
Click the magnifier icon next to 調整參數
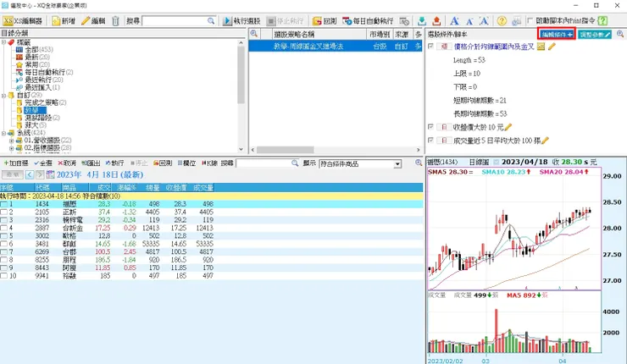coord(620,34)
